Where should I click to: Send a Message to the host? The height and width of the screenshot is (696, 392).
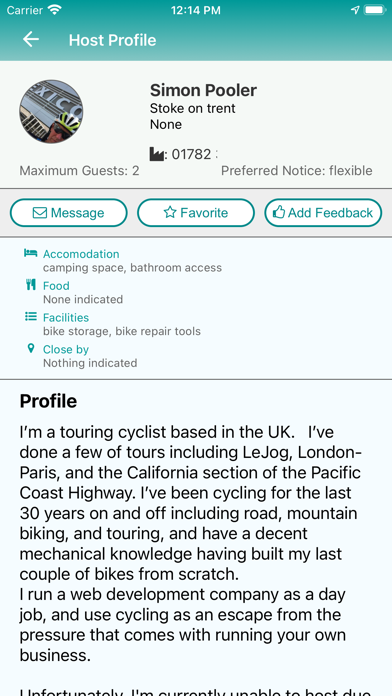(69, 213)
